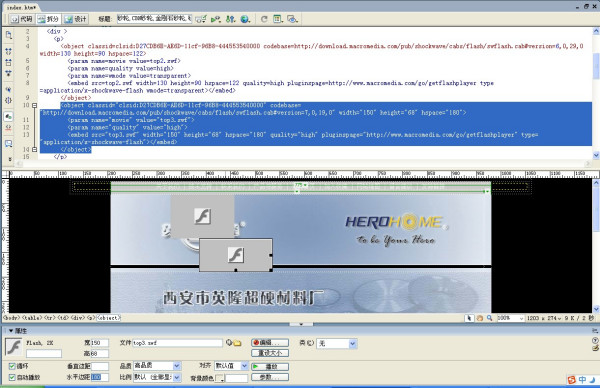This screenshot has width=600, height=388.
Task: Click the page title input field
Action: [x=154, y=18]
